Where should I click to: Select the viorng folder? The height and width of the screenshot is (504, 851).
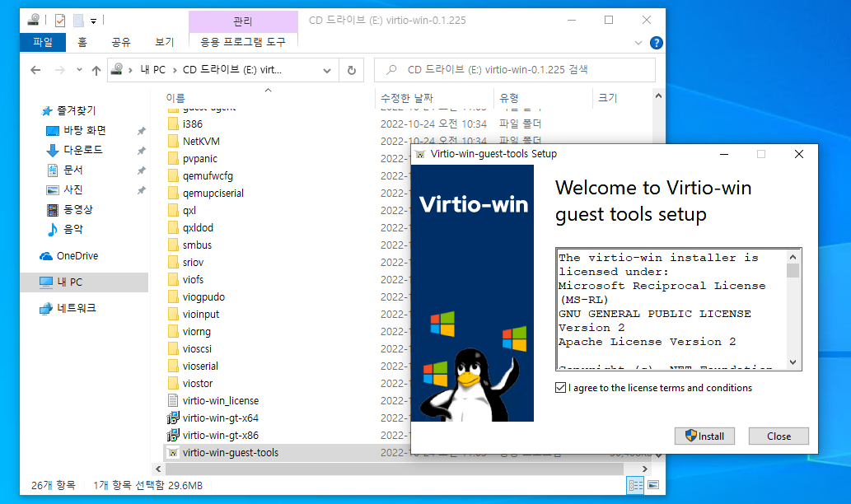tap(196, 332)
